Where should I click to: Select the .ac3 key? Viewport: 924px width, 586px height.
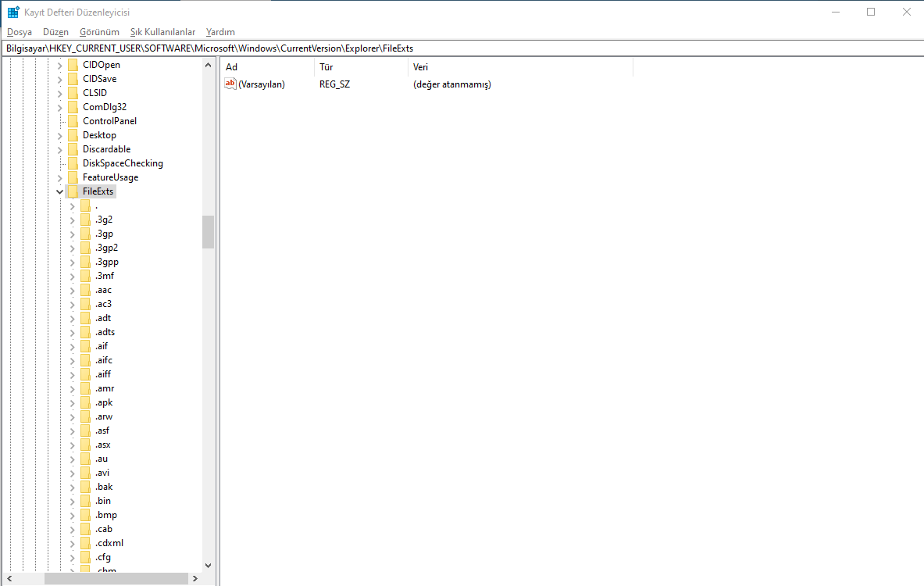pyautogui.click(x=104, y=304)
